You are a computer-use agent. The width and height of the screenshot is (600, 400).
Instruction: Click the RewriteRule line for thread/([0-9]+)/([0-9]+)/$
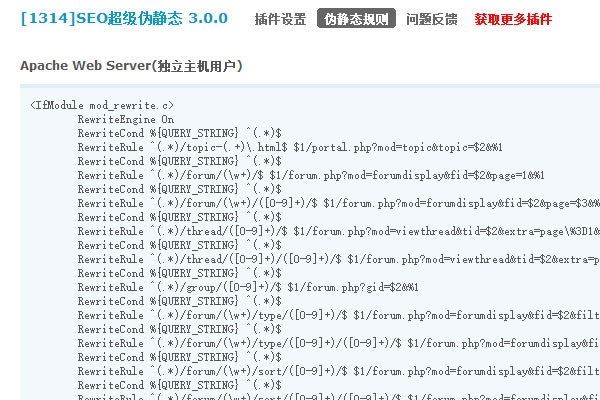(x=339, y=259)
